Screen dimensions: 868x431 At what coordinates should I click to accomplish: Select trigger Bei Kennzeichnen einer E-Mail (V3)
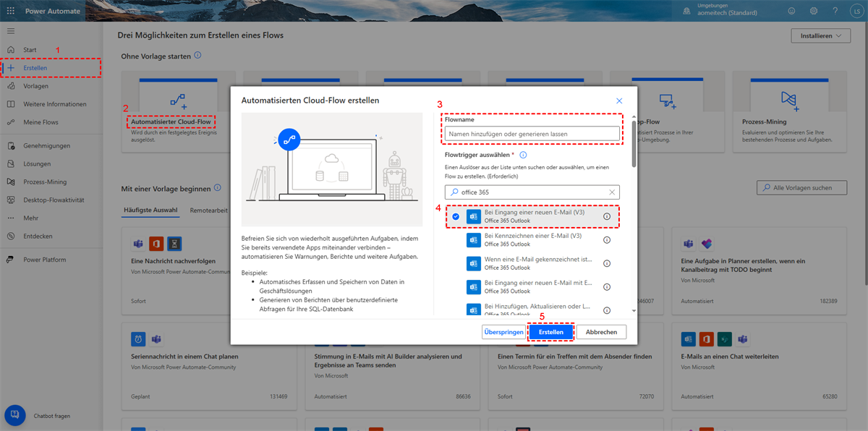pos(532,240)
